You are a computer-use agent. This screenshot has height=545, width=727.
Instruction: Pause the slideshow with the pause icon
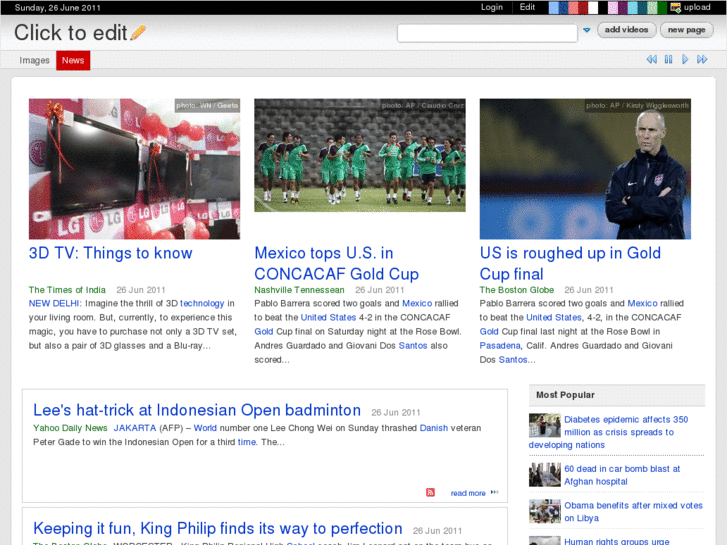click(668, 59)
